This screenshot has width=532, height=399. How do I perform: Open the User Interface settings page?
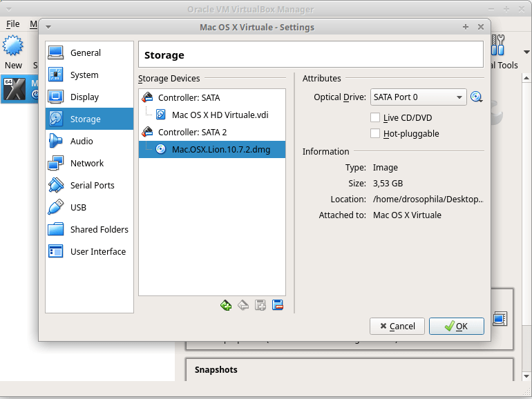click(89, 251)
